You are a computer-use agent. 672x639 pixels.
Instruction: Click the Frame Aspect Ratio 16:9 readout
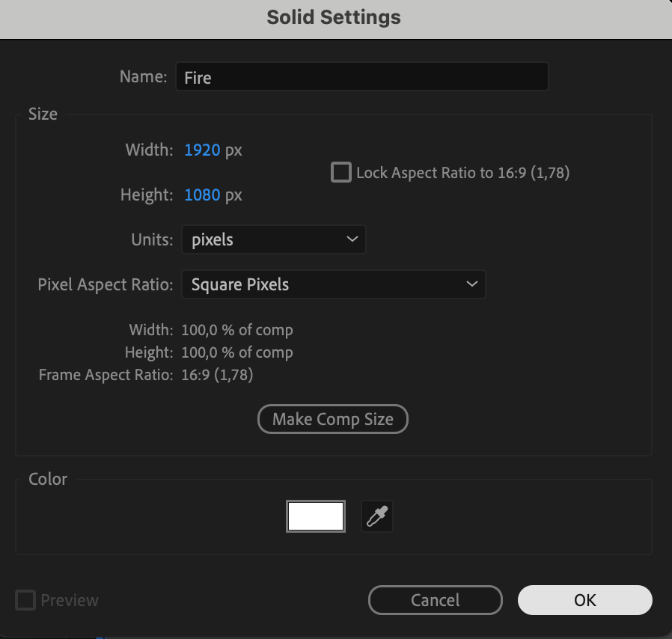tap(217, 375)
